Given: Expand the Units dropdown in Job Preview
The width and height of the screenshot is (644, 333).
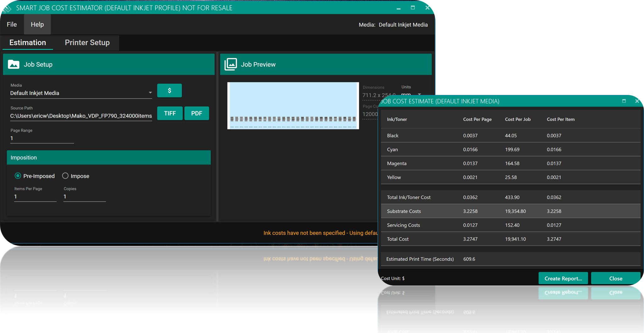Looking at the screenshot, I should click(x=419, y=94).
